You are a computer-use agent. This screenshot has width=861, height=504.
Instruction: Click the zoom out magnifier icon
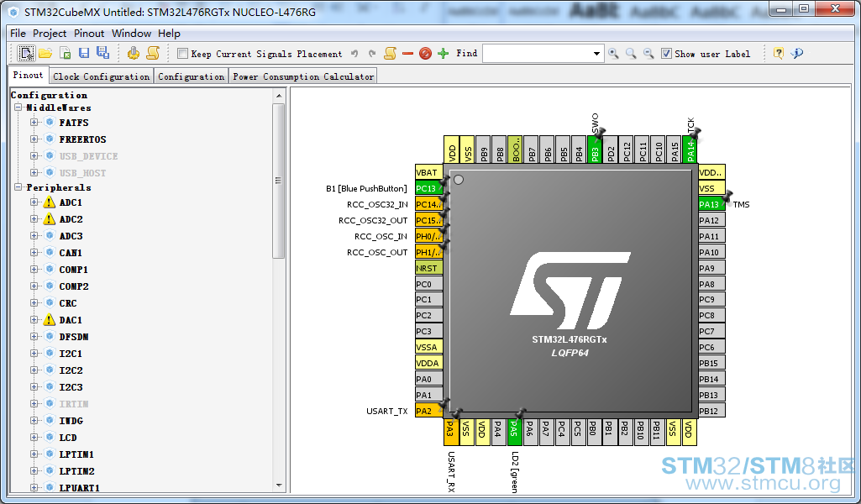pos(648,53)
